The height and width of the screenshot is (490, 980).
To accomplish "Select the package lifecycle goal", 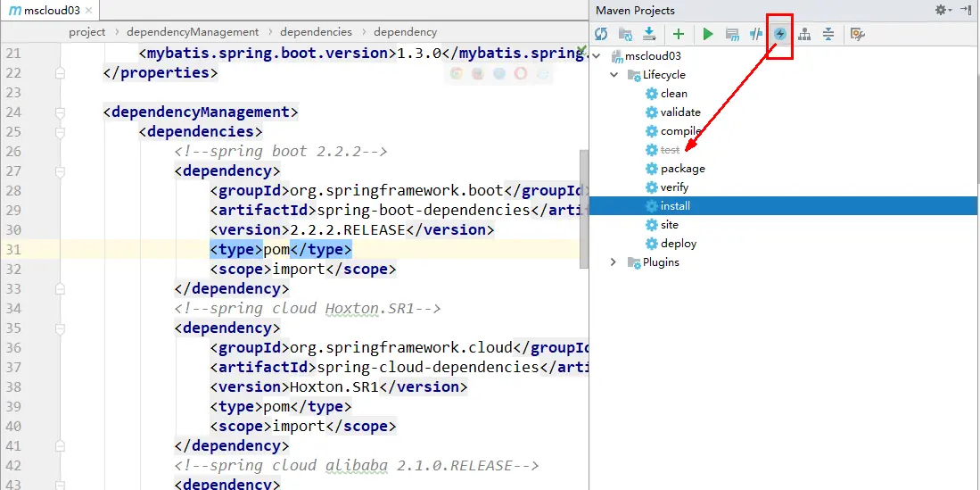I will (682, 169).
